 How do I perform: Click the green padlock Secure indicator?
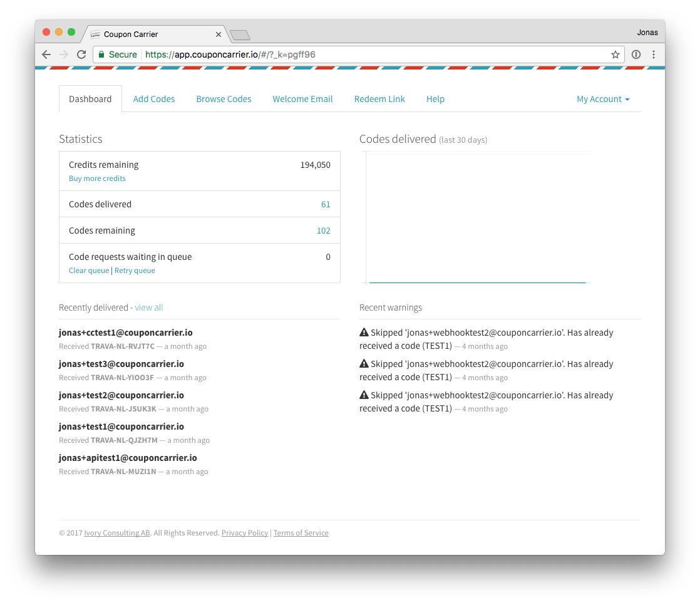click(118, 54)
